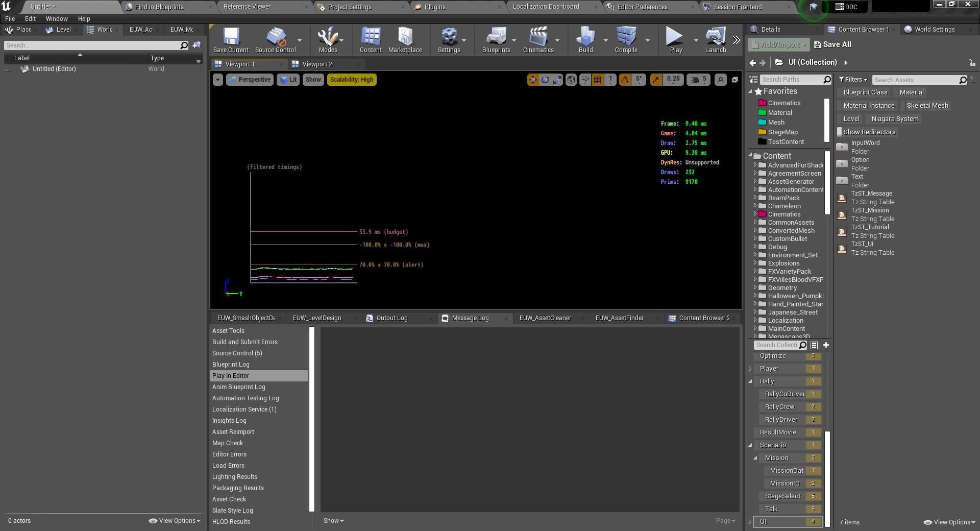
Task: Open the Blueprints toolbar icon
Action: (496, 40)
